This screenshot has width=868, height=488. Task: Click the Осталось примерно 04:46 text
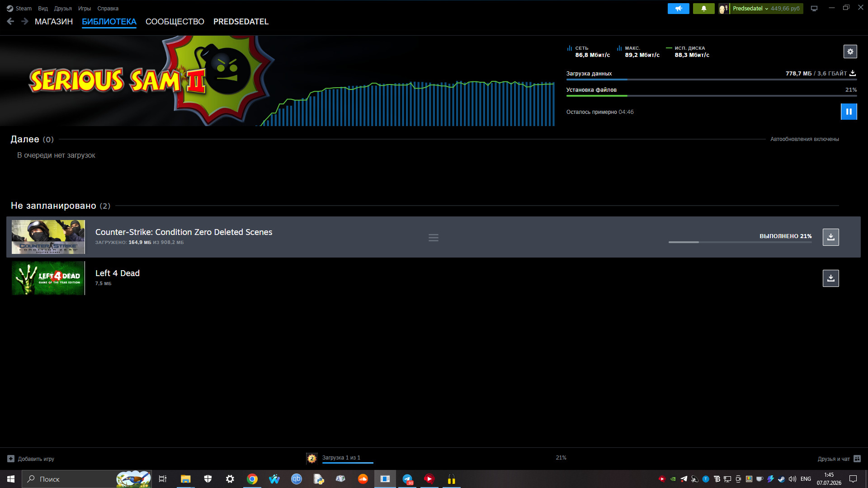click(x=600, y=112)
